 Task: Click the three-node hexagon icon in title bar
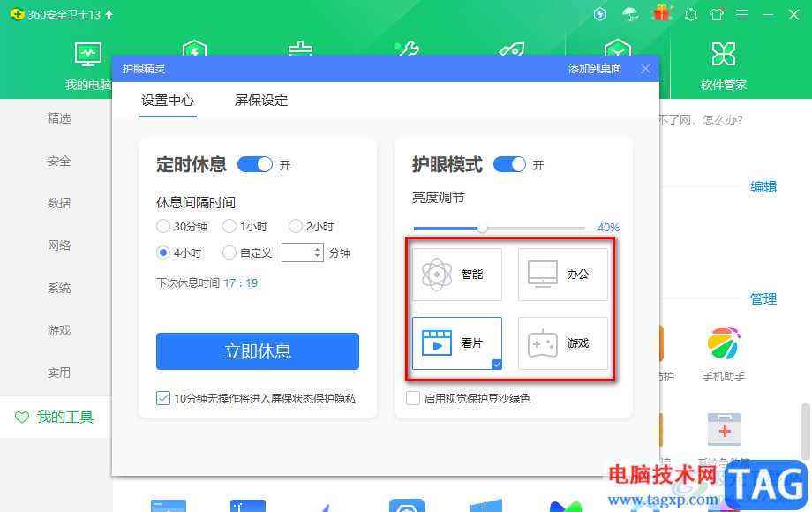point(691,14)
